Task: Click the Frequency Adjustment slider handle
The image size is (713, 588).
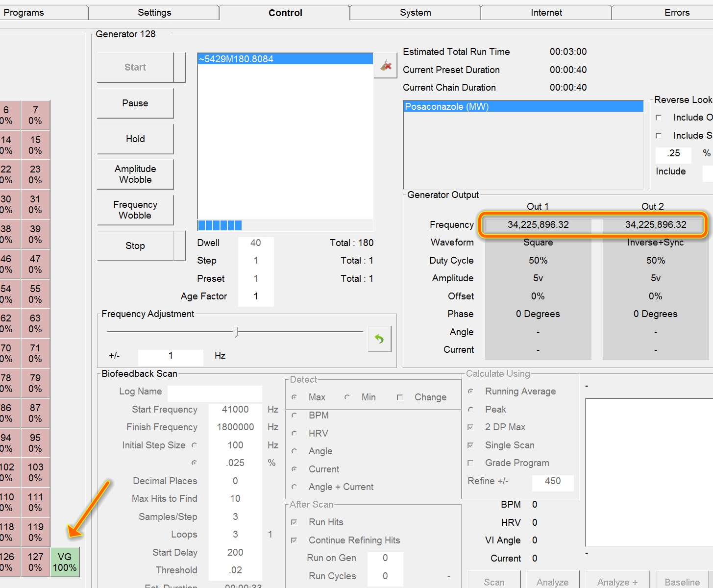Action: point(237,332)
